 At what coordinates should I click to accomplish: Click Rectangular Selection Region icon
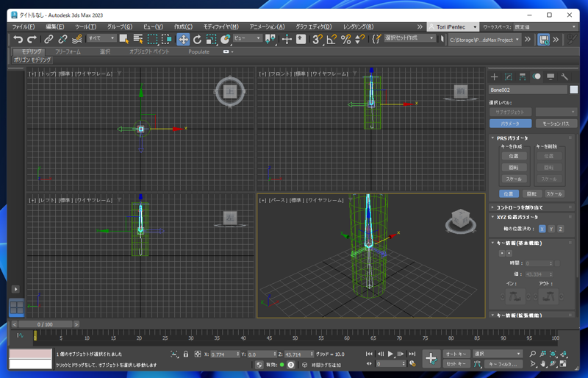coord(152,39)
